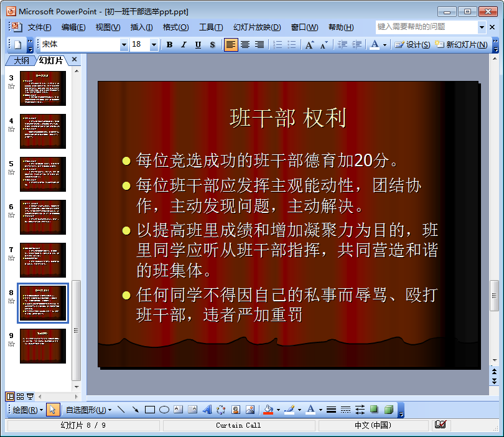Open Line Color dropdown arrow
504x437 pixels.
pyautogui.click(x=299, y=410)
